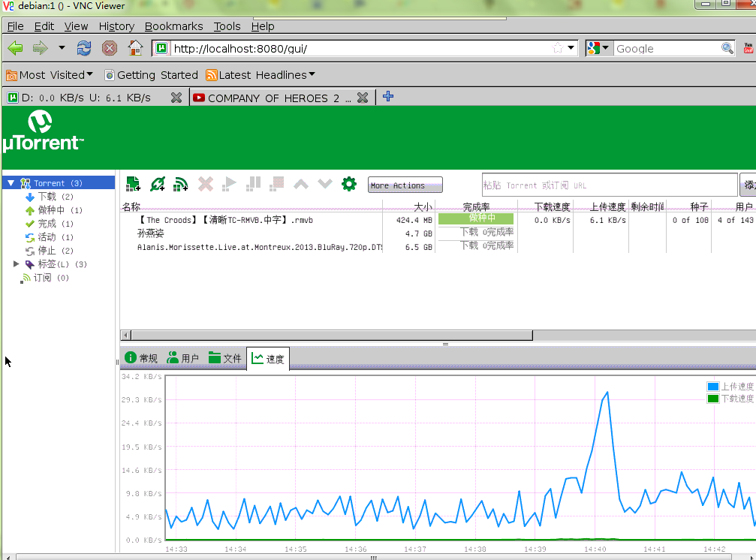
Task: Go to browser home page
Action: pyautogui.click(x=135, y=48)
